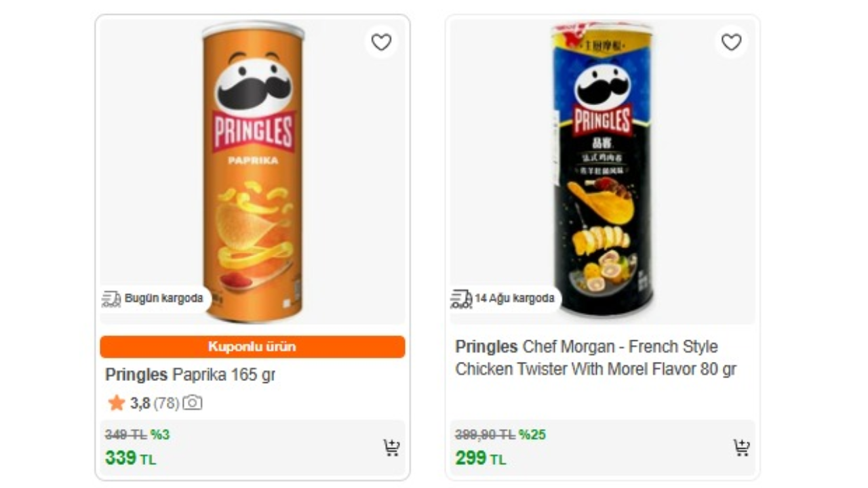Click the 14 Ağu kargoda truck icon
This screenshot has width=868, height=488.
tap(461, 298)
